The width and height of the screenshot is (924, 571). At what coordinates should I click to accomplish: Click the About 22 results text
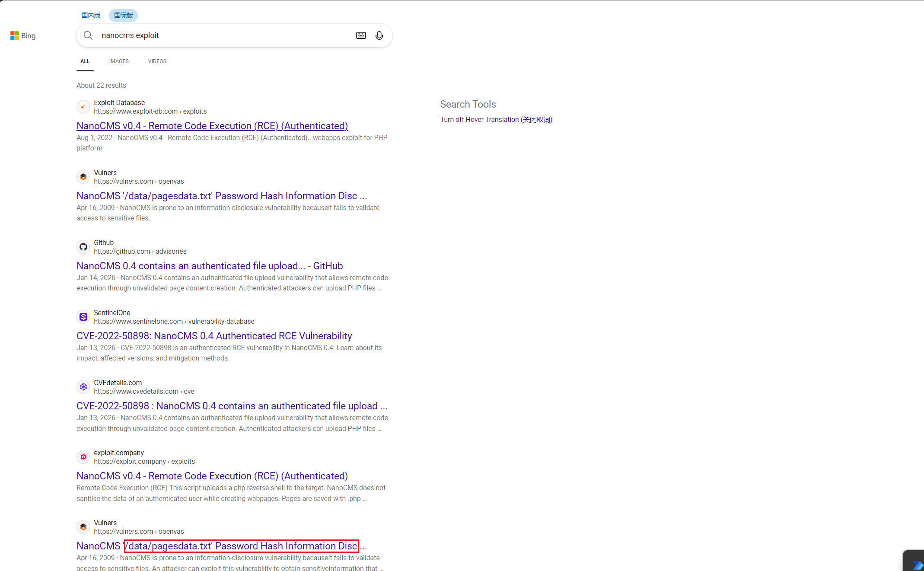pos(101,85)
